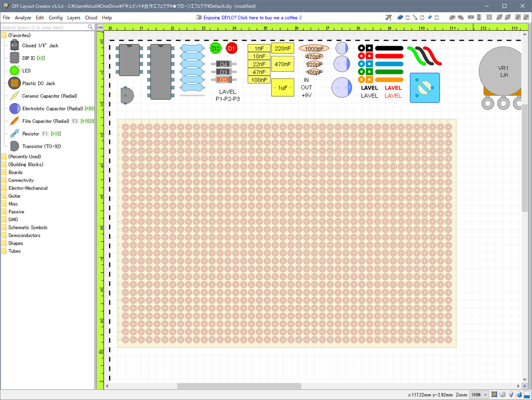Choose the Transistor (TO-92) icon
This screenshot has height=400, width=532.
coord(14,146)
